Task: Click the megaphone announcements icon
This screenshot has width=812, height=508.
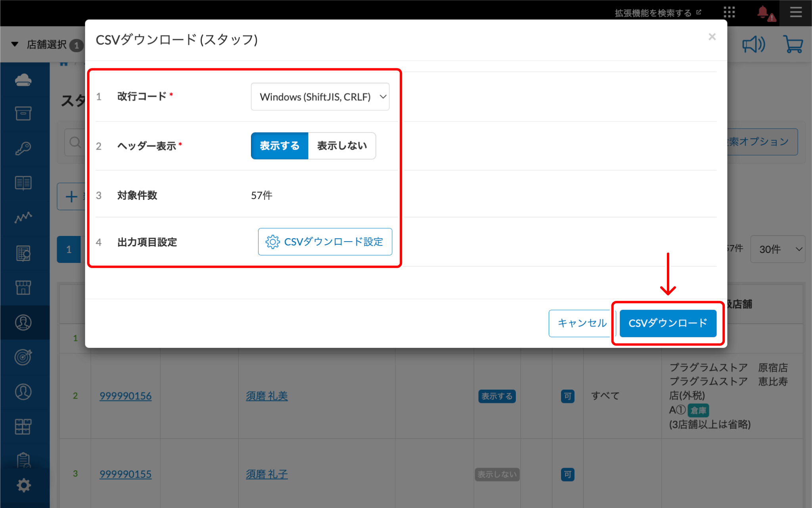Action: coord(753,44)
